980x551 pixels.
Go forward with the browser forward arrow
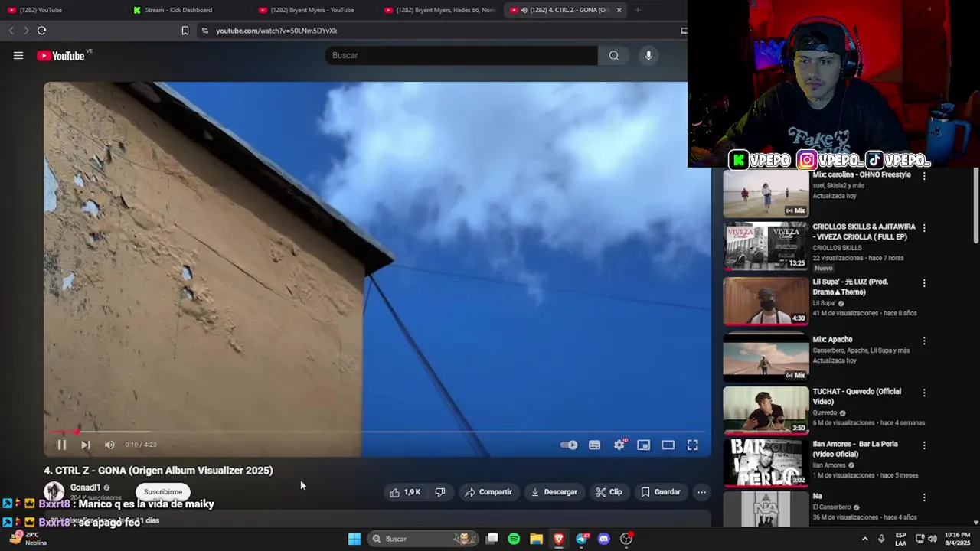25,31
